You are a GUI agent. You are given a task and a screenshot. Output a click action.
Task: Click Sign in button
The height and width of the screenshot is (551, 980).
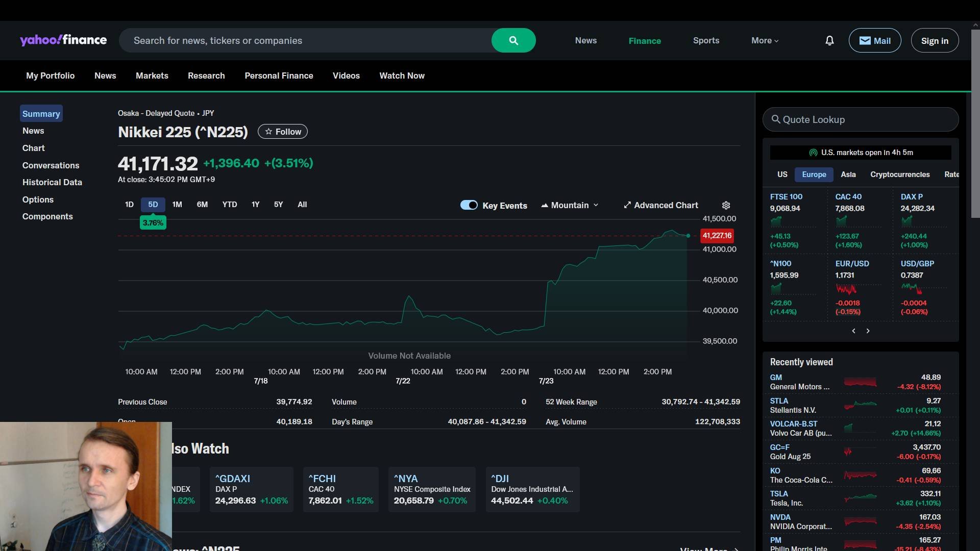click(x=935, y=40)
